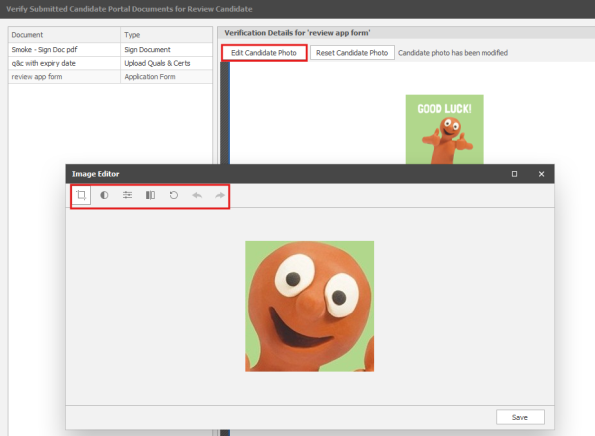Select the 'q&c with expiry date' row
The image size is (595, 436).
point(110,63)
